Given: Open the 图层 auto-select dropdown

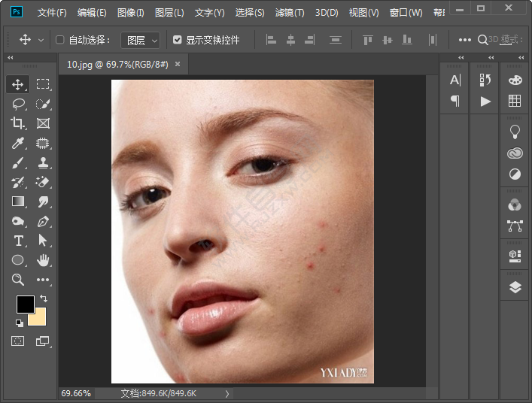Looking at the screenshot, I should click(141, 40).
